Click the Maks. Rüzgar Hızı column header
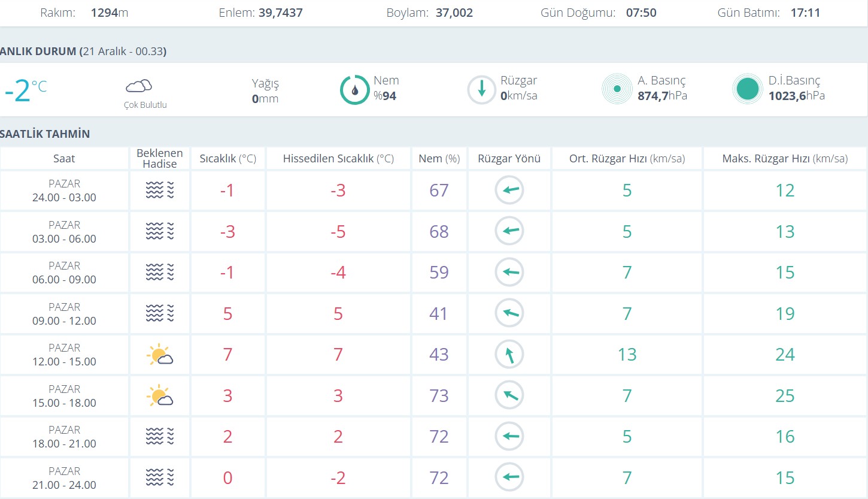Screen dimensions: 868x499 click(x=785, y=159)
